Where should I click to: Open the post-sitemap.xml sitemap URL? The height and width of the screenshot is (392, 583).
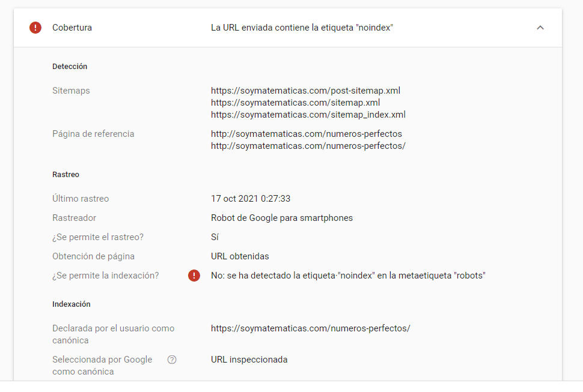[x=305, y=91]
